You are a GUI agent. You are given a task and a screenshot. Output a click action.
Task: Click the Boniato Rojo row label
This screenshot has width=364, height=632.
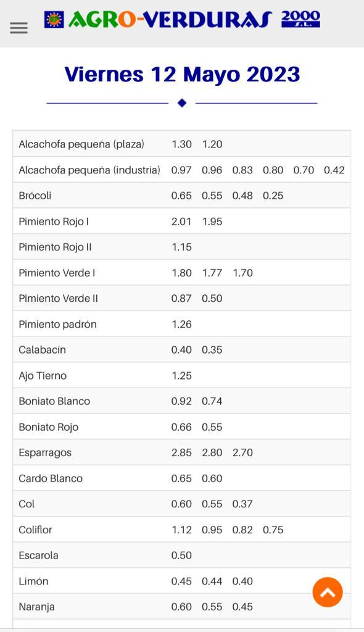click(x=48, y=427)
